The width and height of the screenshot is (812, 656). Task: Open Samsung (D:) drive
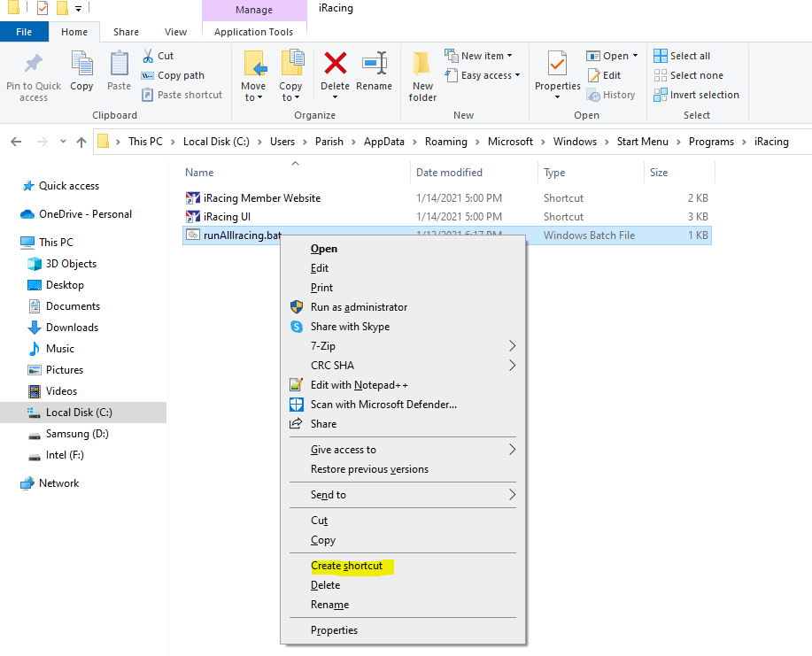point(68,434)
